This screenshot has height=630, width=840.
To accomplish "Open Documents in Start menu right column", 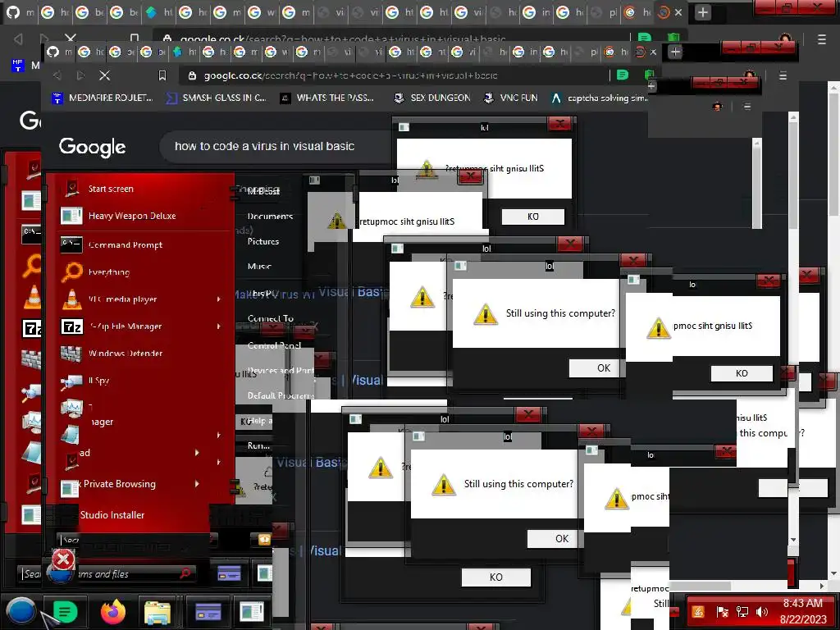I will [x=270, y=217].
